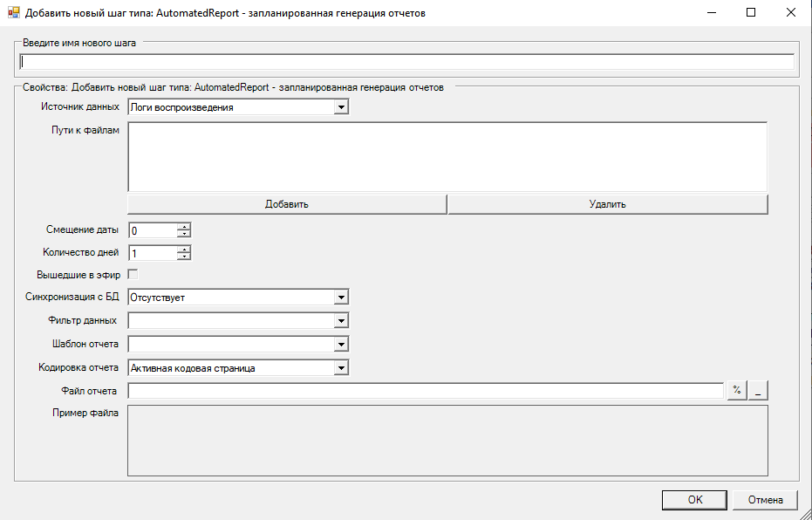Click the Синхронизация с БД label
The height and width of the screenshot is (520, 812).
72,297
